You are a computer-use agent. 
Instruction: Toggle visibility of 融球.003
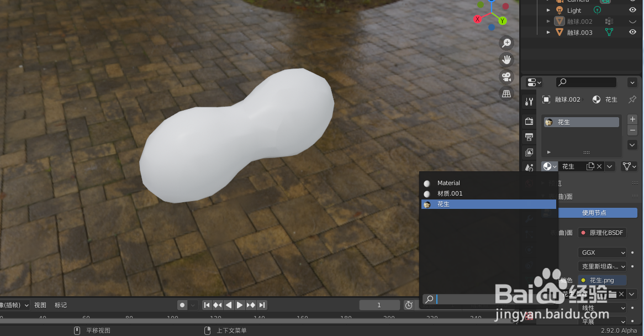pos(632,32)
